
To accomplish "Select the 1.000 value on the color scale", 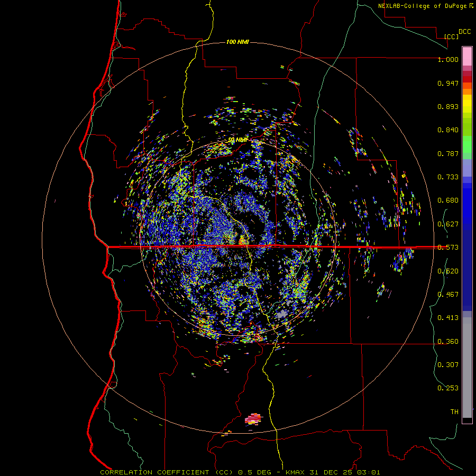I will click(448, 59).
